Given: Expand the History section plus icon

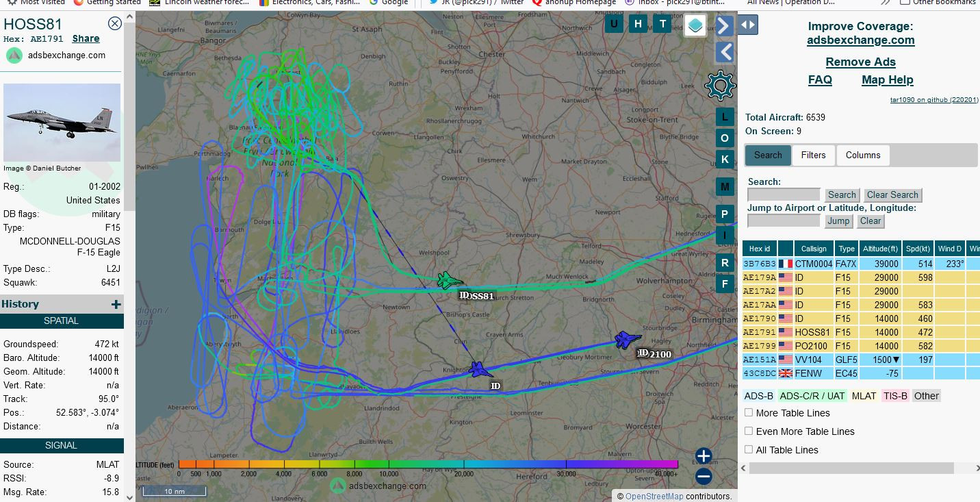Looking at the screenshot, I should 116,304.
